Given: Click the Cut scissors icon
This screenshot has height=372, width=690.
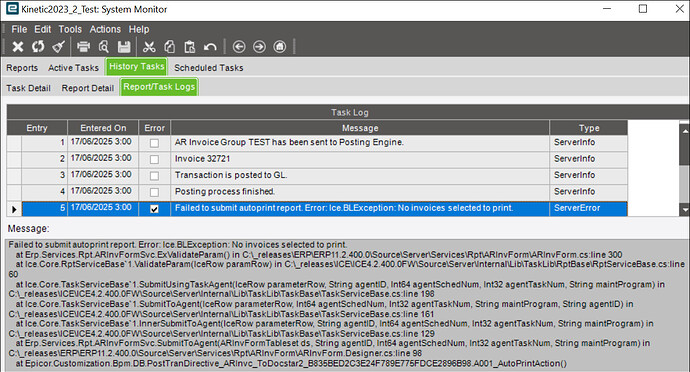Looking at the screenshot, I should [x=149, y=46].
